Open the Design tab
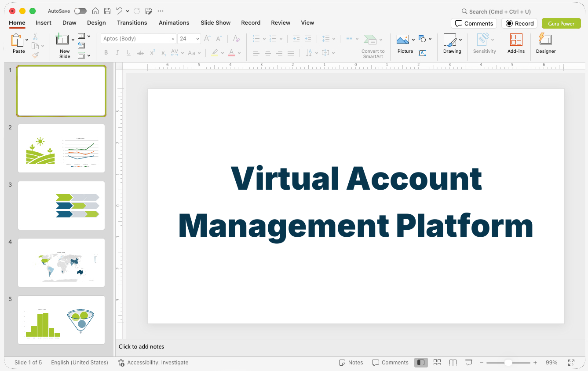Screen dimensions: 588x371 pos(96,23)
